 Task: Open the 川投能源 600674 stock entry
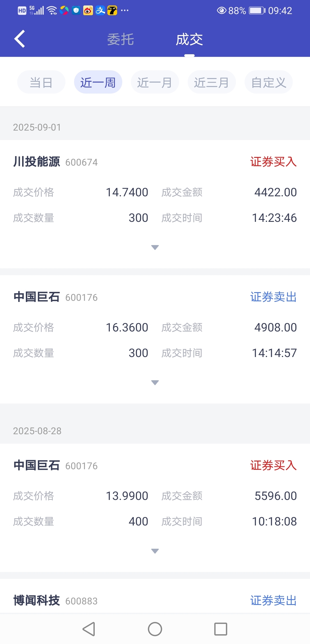[55, 162]
